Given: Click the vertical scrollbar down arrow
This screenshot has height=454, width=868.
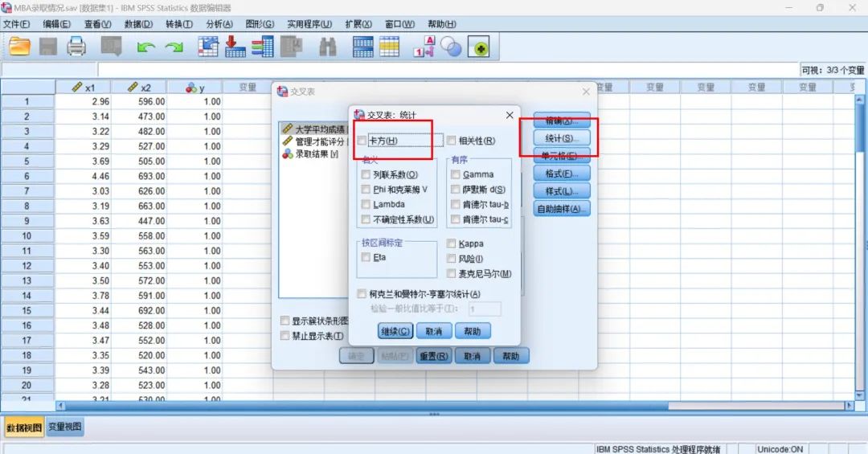Looking at the screenshot, I should 860,395.
